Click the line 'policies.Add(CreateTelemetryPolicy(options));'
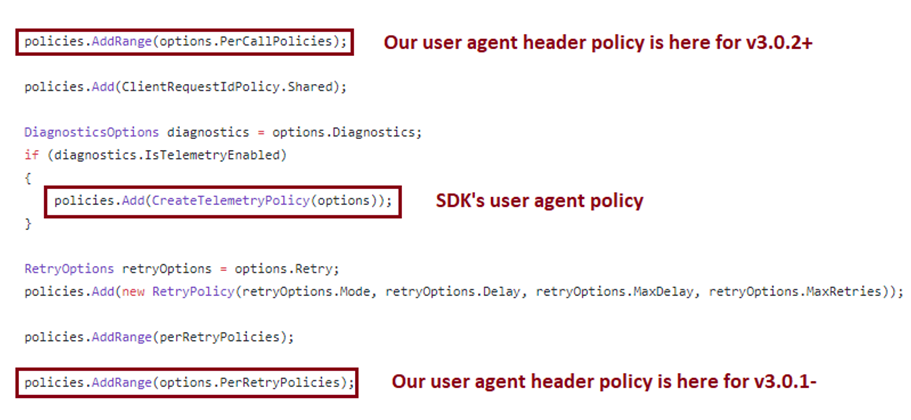911x420 pixels. point(223,201)
